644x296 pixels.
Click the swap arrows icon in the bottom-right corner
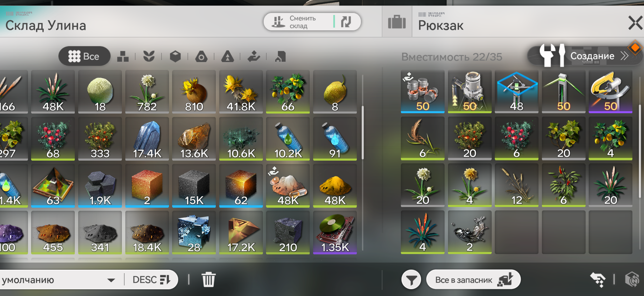coord(598,280)
